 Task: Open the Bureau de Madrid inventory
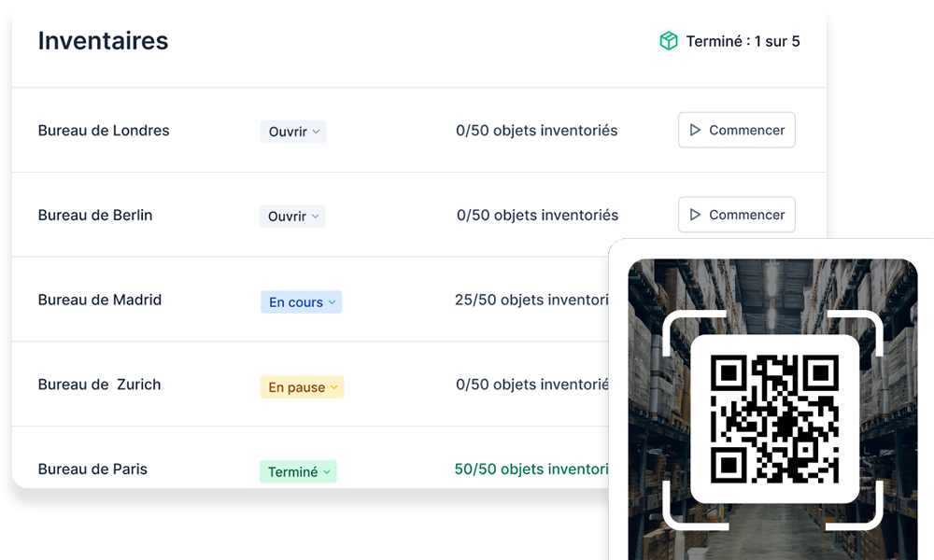pyautogui.click(x=100, y=300)
